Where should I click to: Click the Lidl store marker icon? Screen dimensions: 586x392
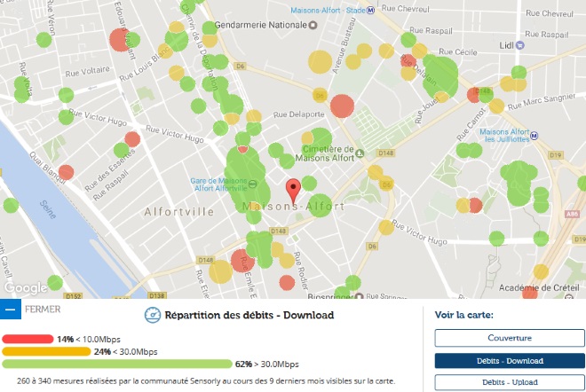click(522, 45)
